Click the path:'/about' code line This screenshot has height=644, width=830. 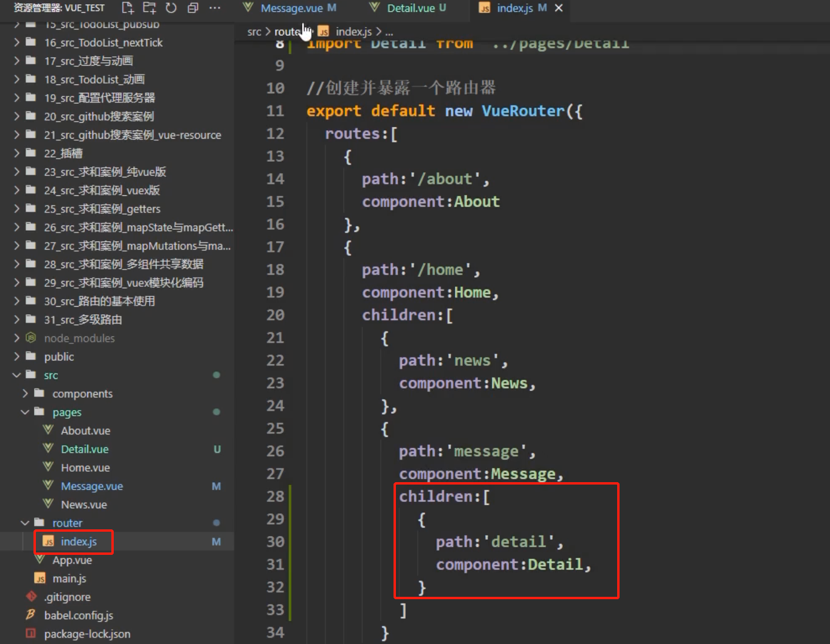pyautogui.click(x=426, y=179)
